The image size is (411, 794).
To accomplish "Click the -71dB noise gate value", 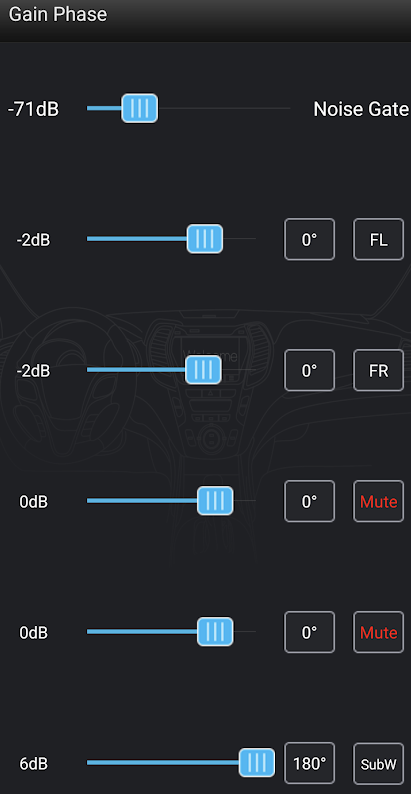I will click(33, 109).
